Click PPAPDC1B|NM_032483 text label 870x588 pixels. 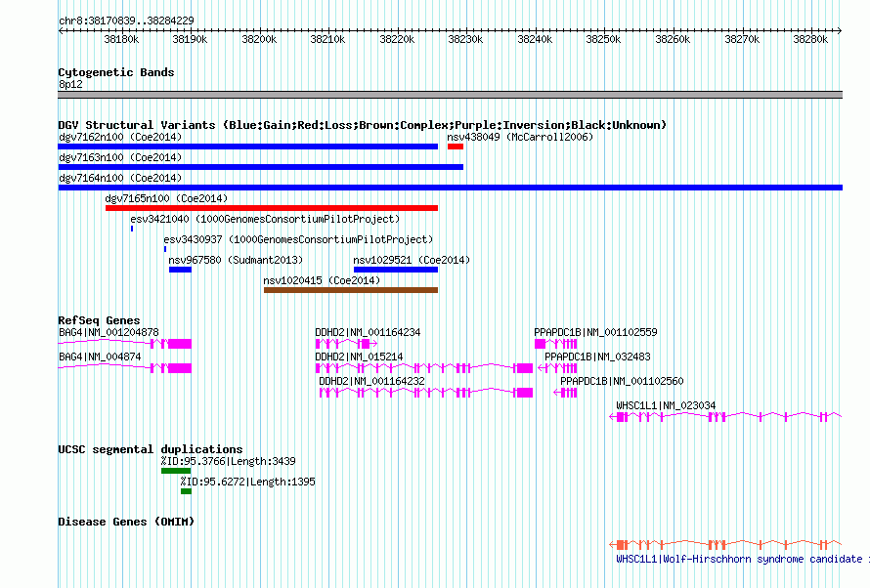pos(597,357)
